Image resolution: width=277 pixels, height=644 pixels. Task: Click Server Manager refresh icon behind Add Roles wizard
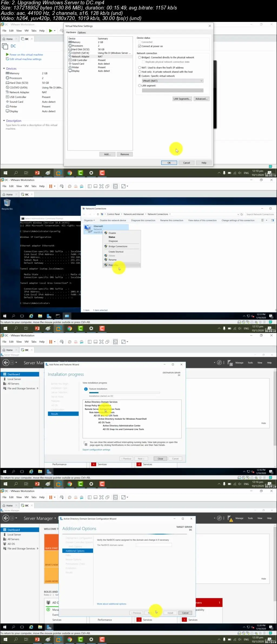219,362
